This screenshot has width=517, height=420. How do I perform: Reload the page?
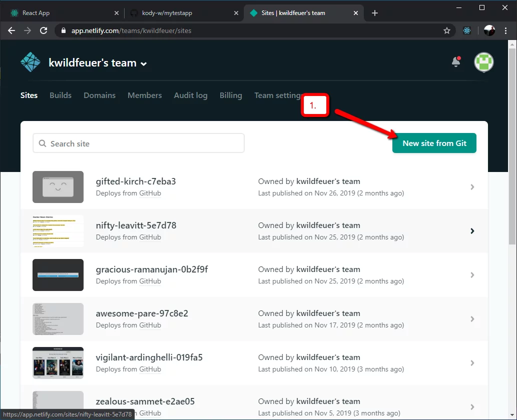[44, 30]
